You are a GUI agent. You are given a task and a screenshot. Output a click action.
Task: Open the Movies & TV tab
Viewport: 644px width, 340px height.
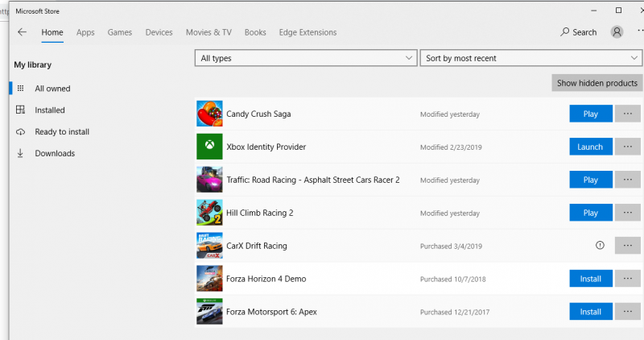pyautogui.click(x=208, y=32)
